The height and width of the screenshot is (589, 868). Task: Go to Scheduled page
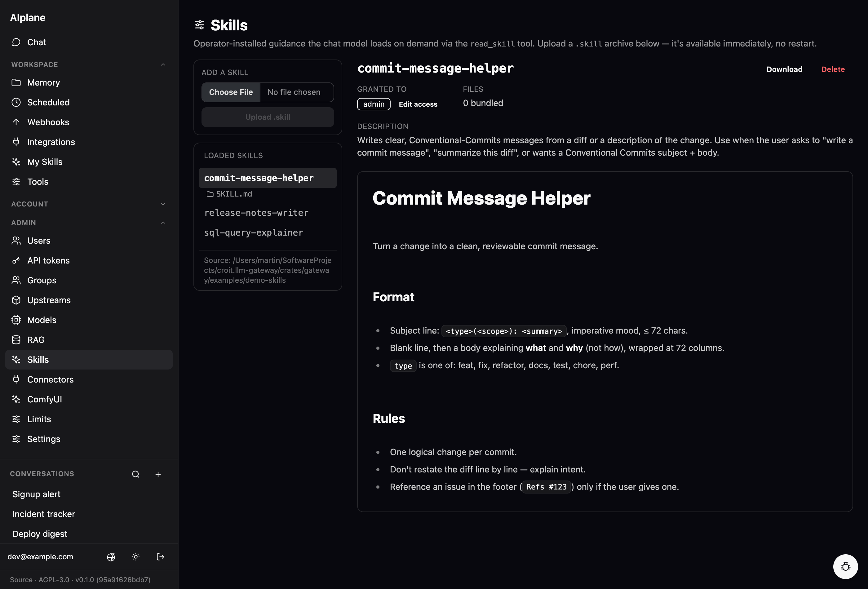(x=89, y=102)
